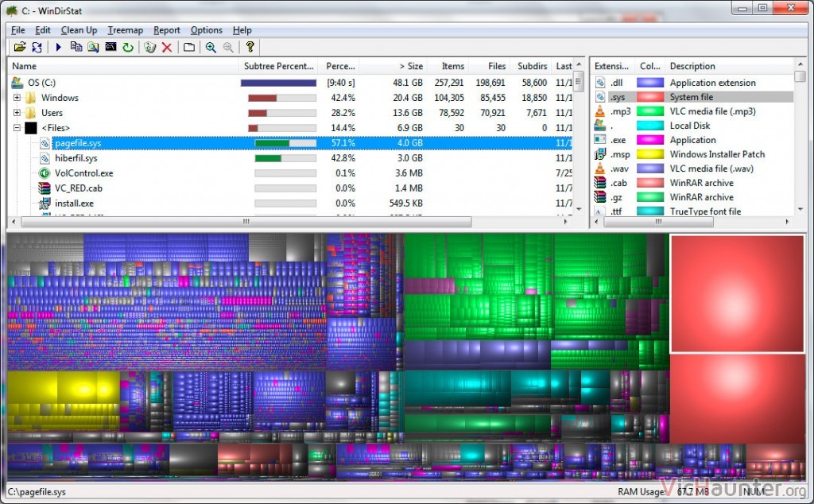The width and height of the screenshot is (814, 504).
Task: Click the Zoom Out magnifier icon
Action: coord(228,47)
